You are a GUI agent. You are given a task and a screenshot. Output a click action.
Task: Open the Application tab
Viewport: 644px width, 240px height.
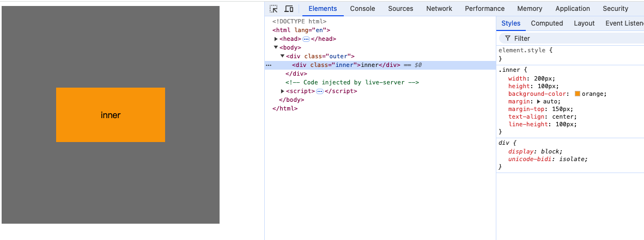pos(573,9)
